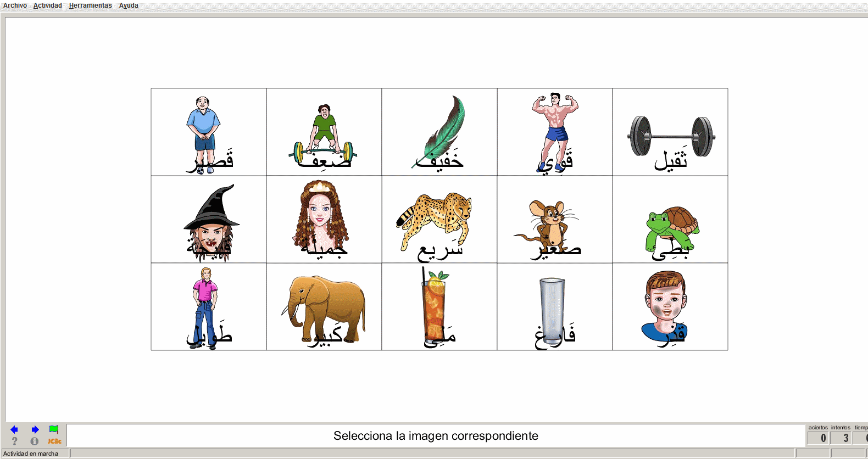The width and height of the screenshot is (868, 459).
Task: Select the green feather image
Action: pos(439,132)
